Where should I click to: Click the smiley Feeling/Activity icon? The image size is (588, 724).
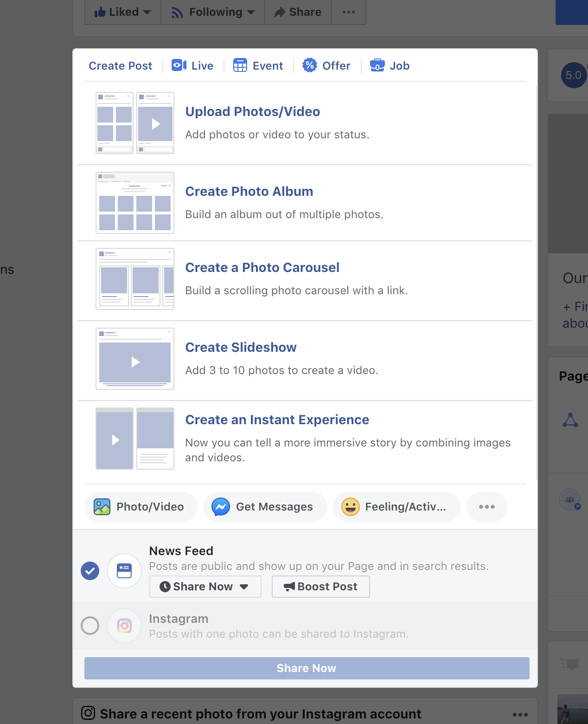[351, 507]
